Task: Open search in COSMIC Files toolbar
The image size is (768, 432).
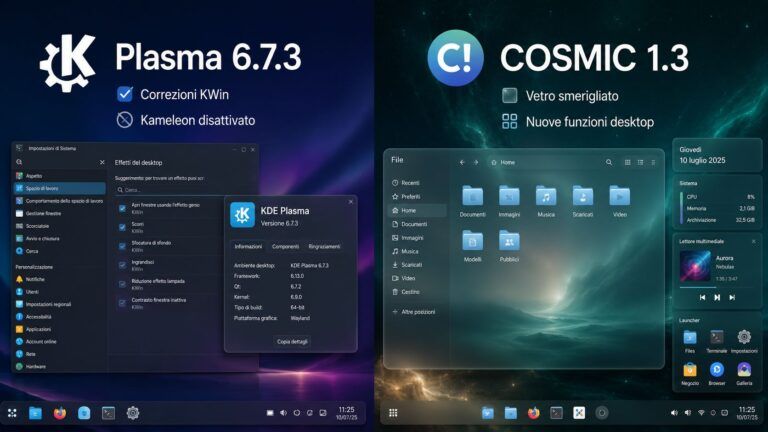Action: coord(609,162)
